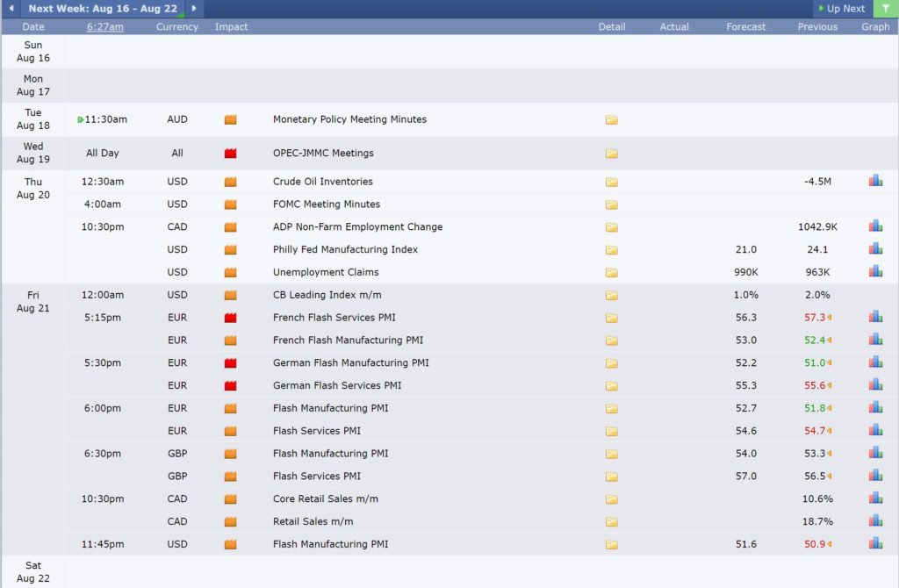Open detail folder for Crude Oil Inventories

[x=612, y=182]
